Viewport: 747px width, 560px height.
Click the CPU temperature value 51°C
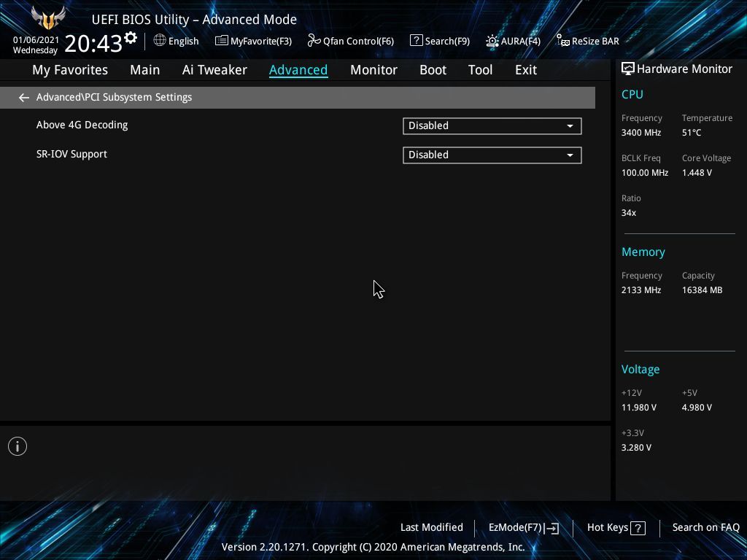coord(692,133)
